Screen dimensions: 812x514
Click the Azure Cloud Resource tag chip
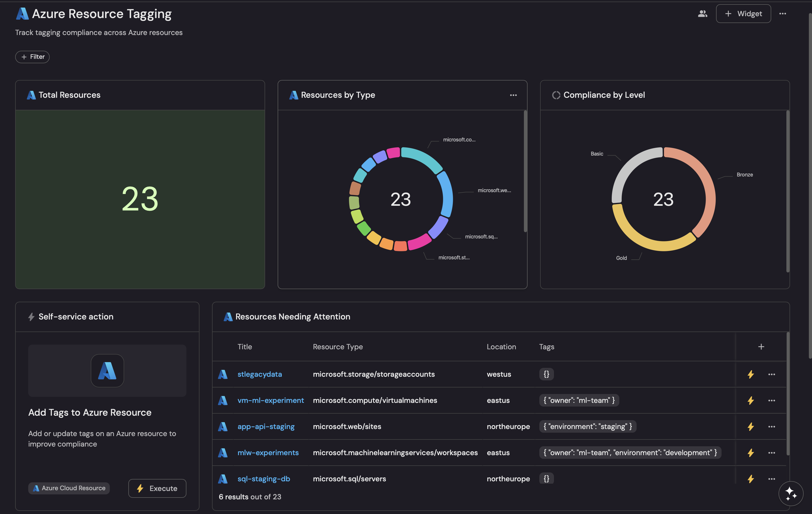click(x=69, y=488)
